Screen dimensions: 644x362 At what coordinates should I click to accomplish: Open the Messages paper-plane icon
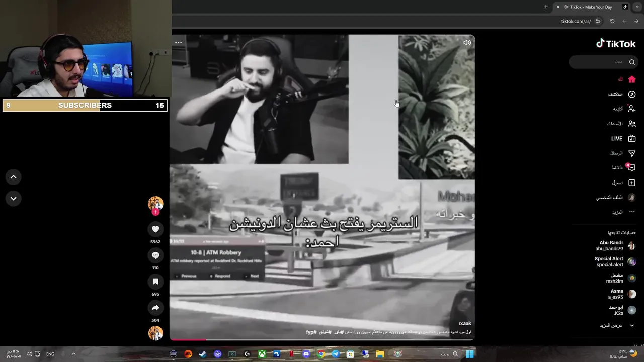[632, 153]
